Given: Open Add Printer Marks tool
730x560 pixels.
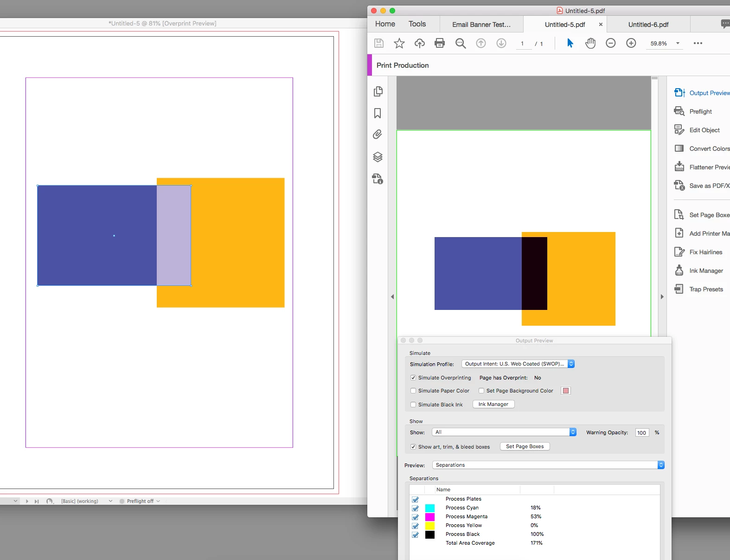Looking at the screenshot, I should point(702,233).
